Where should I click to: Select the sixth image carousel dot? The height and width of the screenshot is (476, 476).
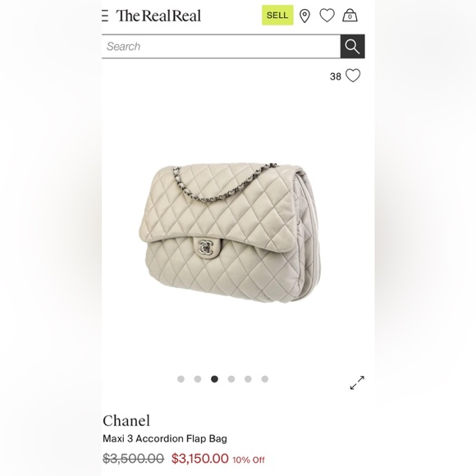(x=265, y=379)
